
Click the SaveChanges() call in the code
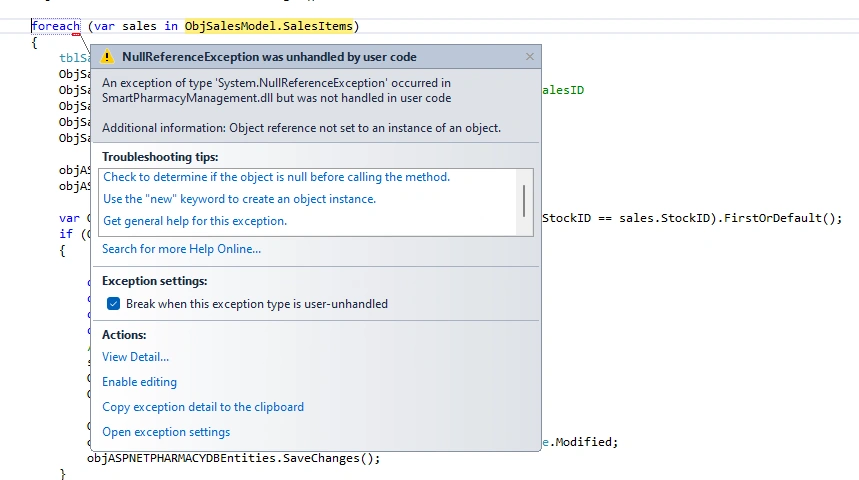tap(328, 458)
